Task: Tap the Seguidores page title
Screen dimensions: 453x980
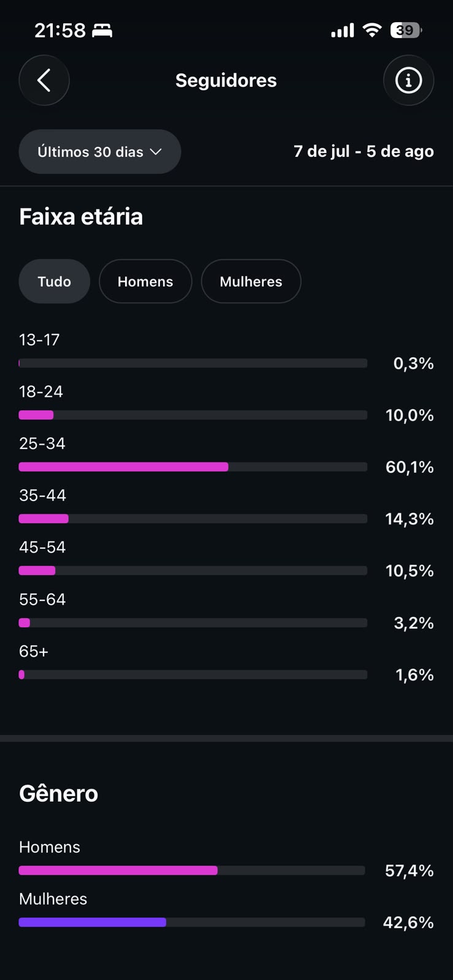Action: [x=226, y=80]
